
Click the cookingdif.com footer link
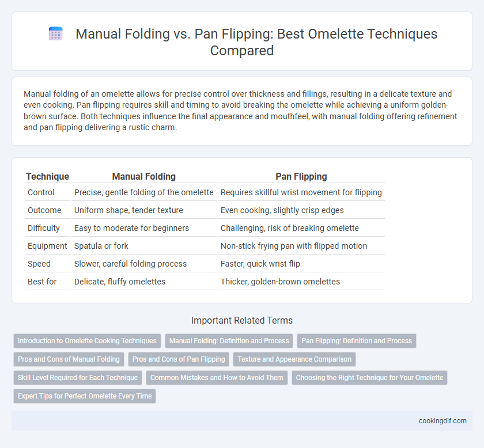443,421
